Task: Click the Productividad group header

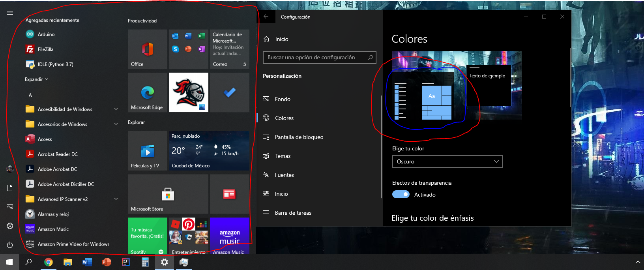Action: 142,21
